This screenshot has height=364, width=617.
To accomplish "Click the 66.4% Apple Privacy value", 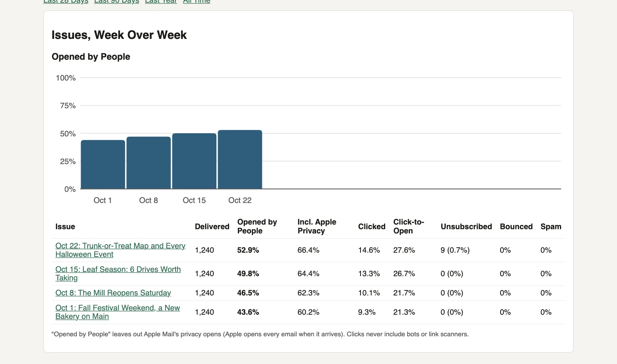I will point(308,250).
